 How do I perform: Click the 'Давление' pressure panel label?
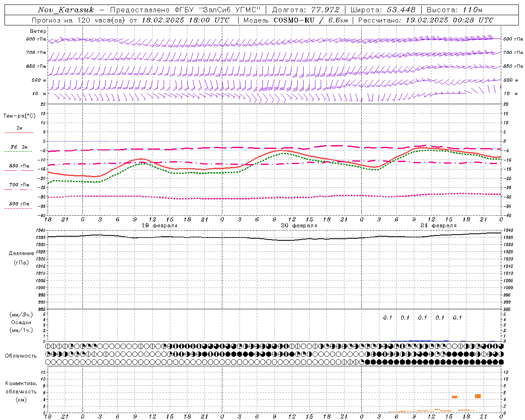pos(21,253)
